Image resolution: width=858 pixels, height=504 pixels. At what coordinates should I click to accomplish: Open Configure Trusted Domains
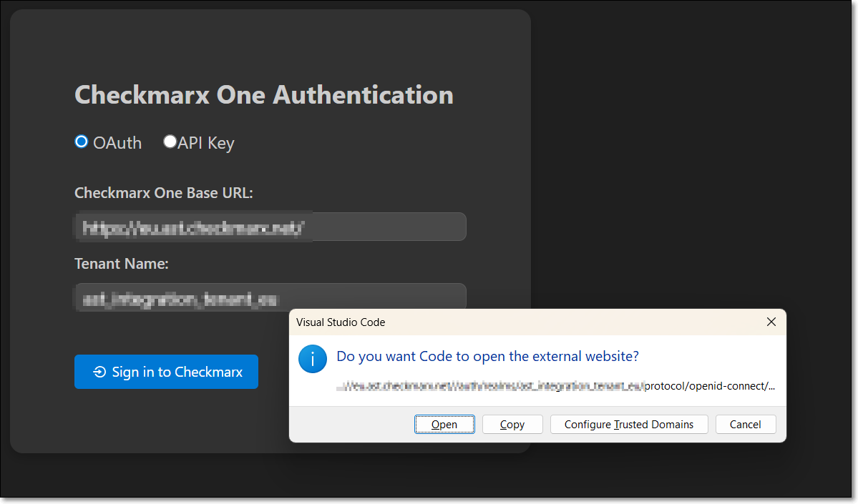pyautogui.click(x=628, y=424)
